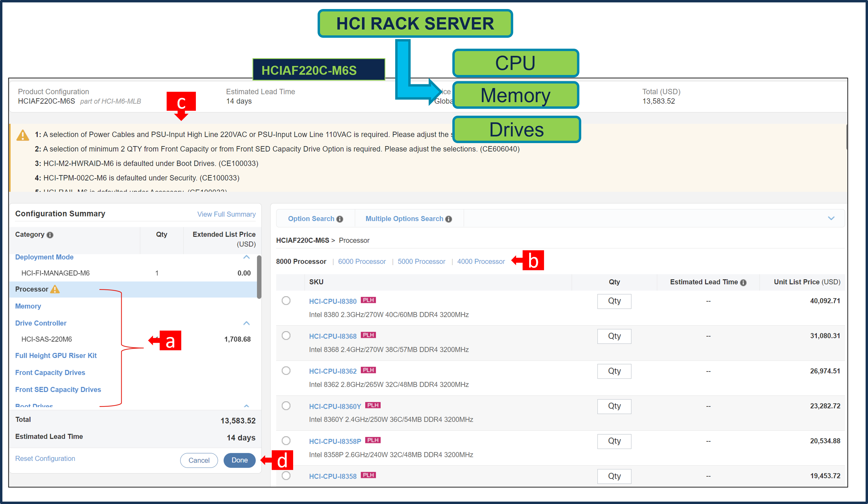This screenshot has height=504, width=868.
Task: Select the HCI-CPU-I8368 radio button
Action: pos(286,335)
